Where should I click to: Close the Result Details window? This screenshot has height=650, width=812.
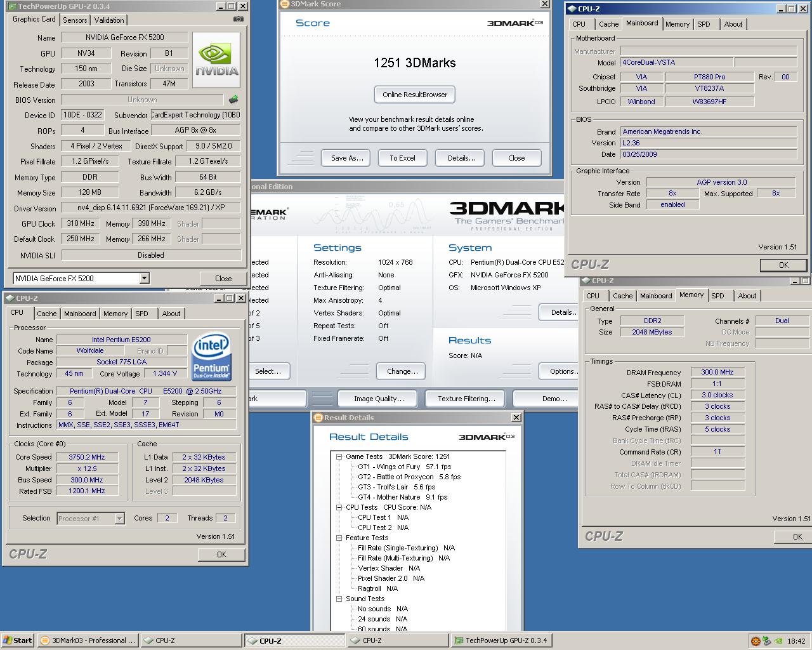(516, 418)
